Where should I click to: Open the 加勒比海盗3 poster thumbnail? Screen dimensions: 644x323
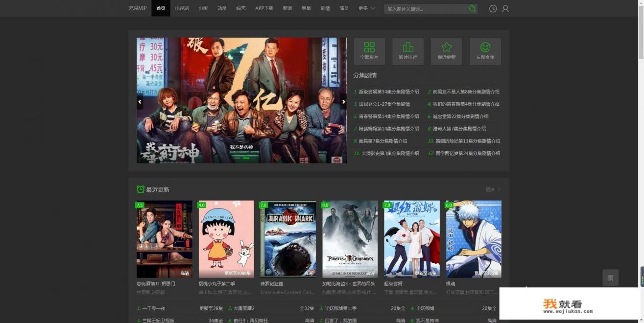(350, 239)
